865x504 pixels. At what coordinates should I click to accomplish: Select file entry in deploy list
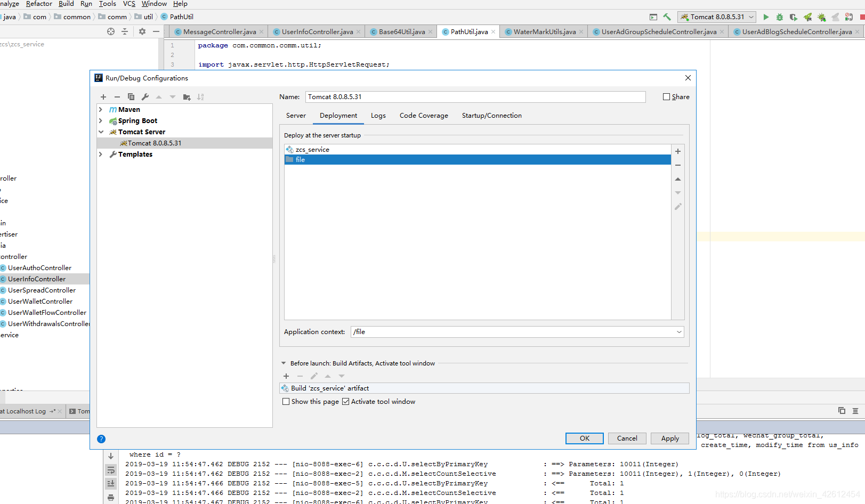pos(478,160)
